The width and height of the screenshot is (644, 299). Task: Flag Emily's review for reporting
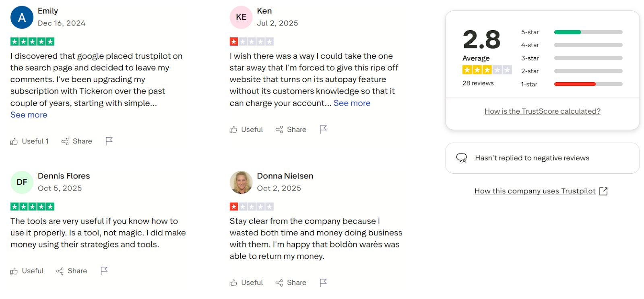109,141
